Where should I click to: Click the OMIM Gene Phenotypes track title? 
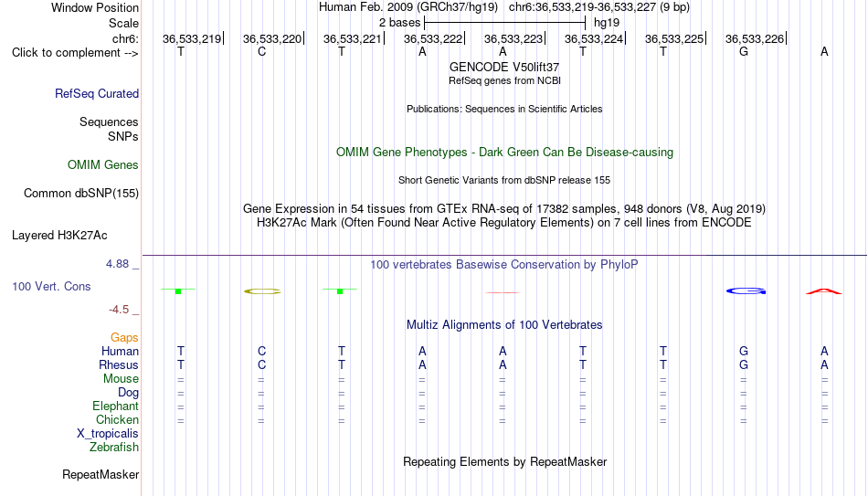click(505, 153)
